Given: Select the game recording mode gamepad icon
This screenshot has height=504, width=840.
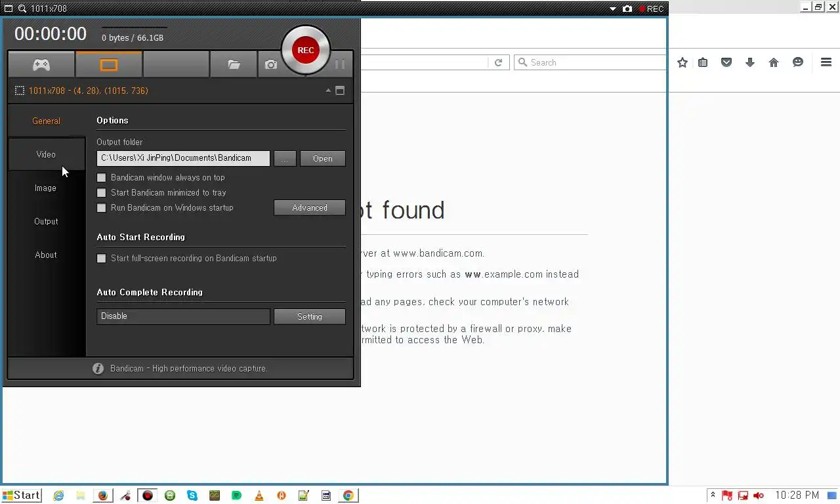Looking at the screenshot, I should pos(41,64).
